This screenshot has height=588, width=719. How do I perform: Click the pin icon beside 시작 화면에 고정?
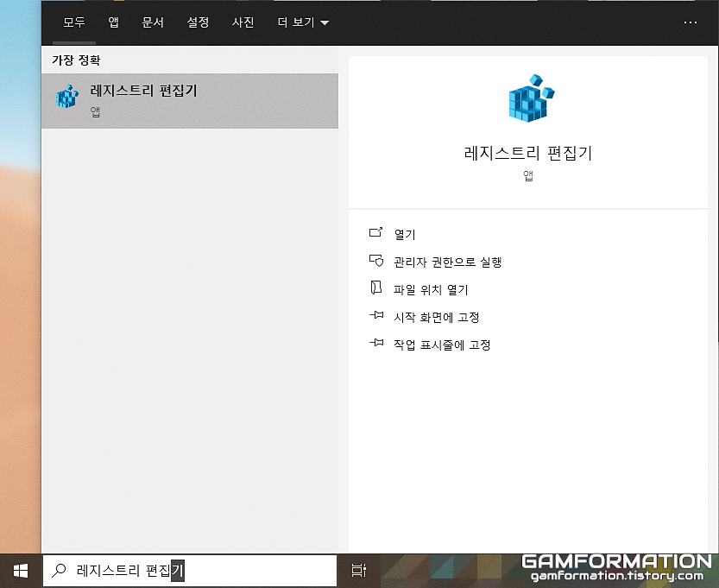pyautogui.click(x=376, y=315)
